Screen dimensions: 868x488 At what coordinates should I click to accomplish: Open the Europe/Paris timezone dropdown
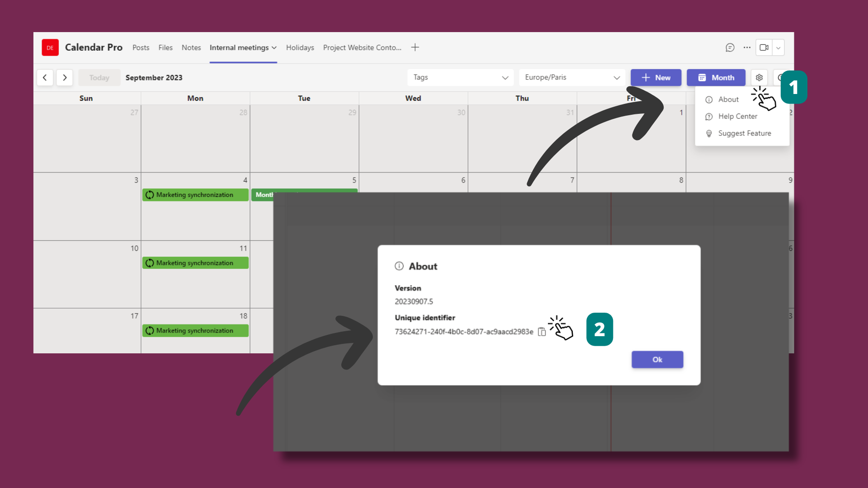(x=572, y=78)
